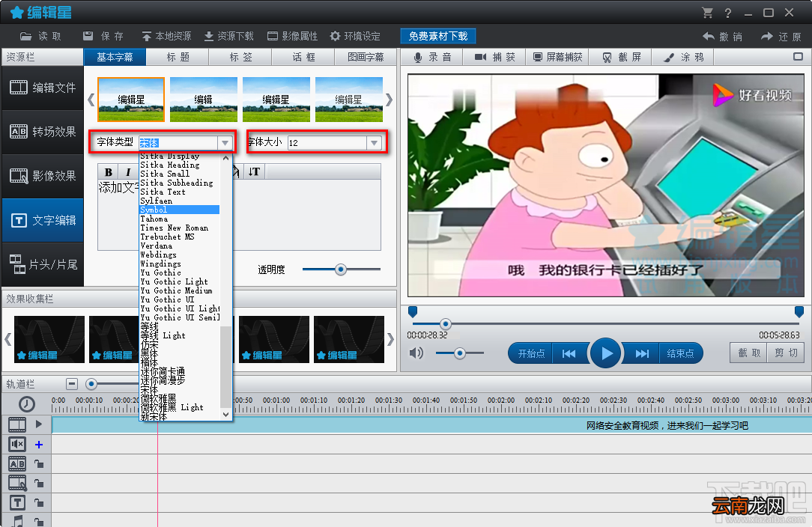Open 本地资源 local resources
Image resolution: width=812 pixels, height=527 pixels.
click(x=166, y=36)
